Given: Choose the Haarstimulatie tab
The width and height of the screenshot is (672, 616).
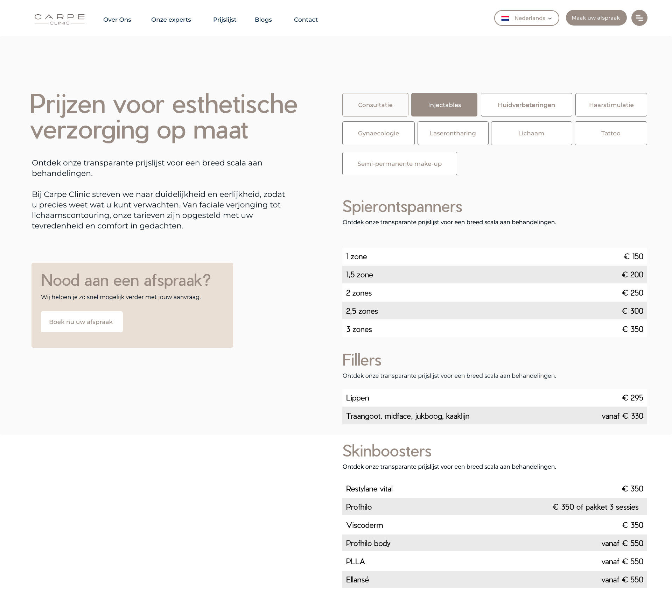Looking at the screenshot, I should click(611, 105).
